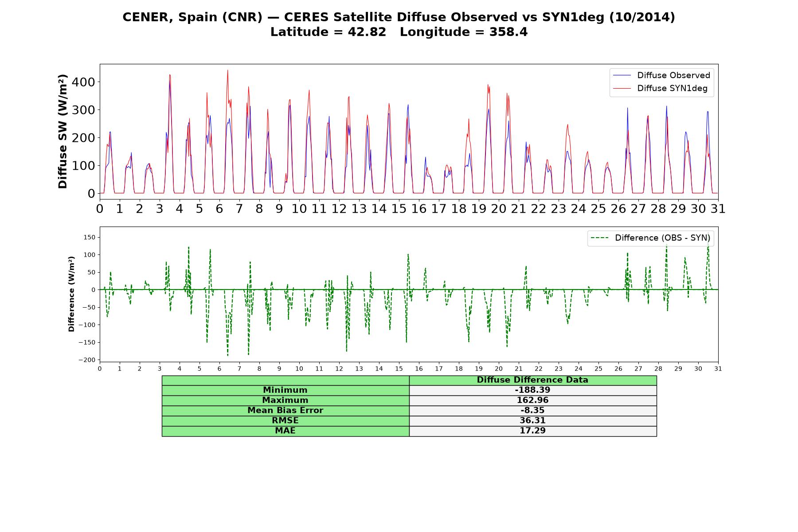
Task: Select the Minimum row label in table
Action: click(286, 390)
